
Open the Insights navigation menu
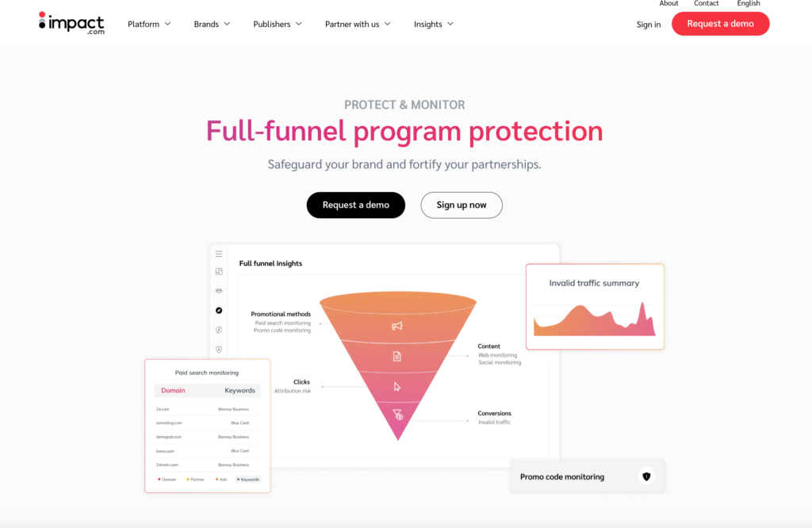pyautogui.click(x=433, y=24)
